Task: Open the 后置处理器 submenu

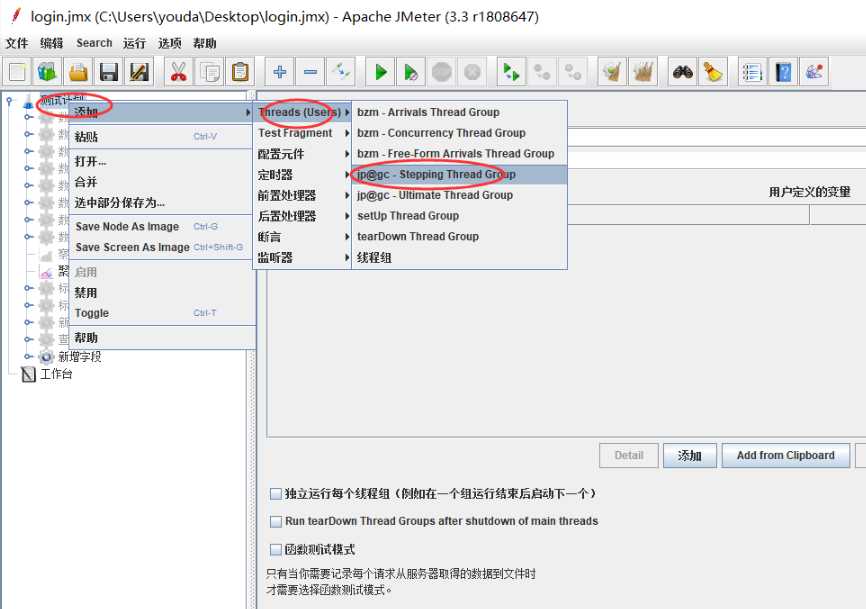Action: 303,216
